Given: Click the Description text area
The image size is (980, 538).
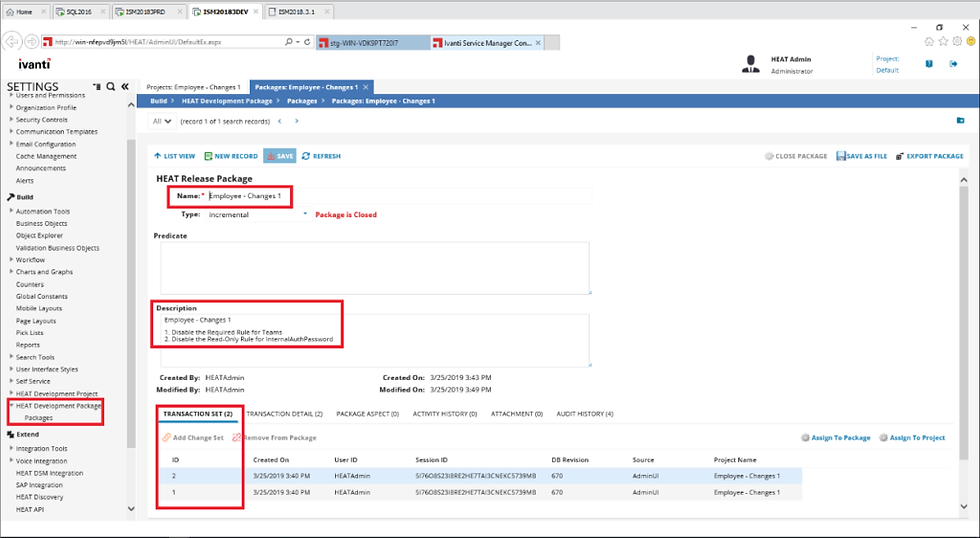Looking at the screenshot, I should click(375, 341).
